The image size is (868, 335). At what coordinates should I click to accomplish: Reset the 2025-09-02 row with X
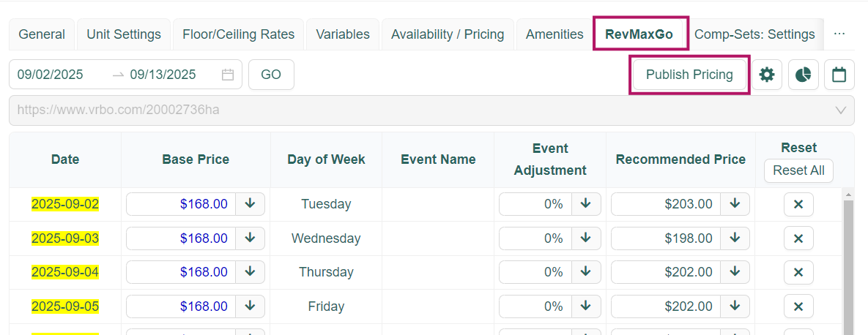click(798, 204)
